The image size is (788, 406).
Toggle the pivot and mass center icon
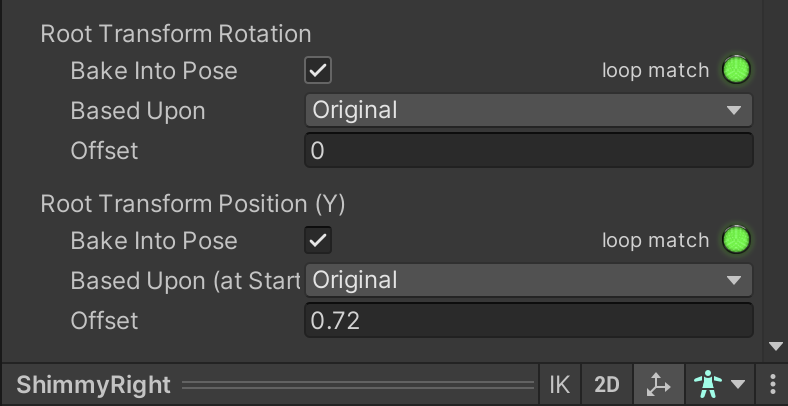pos(659,385)
